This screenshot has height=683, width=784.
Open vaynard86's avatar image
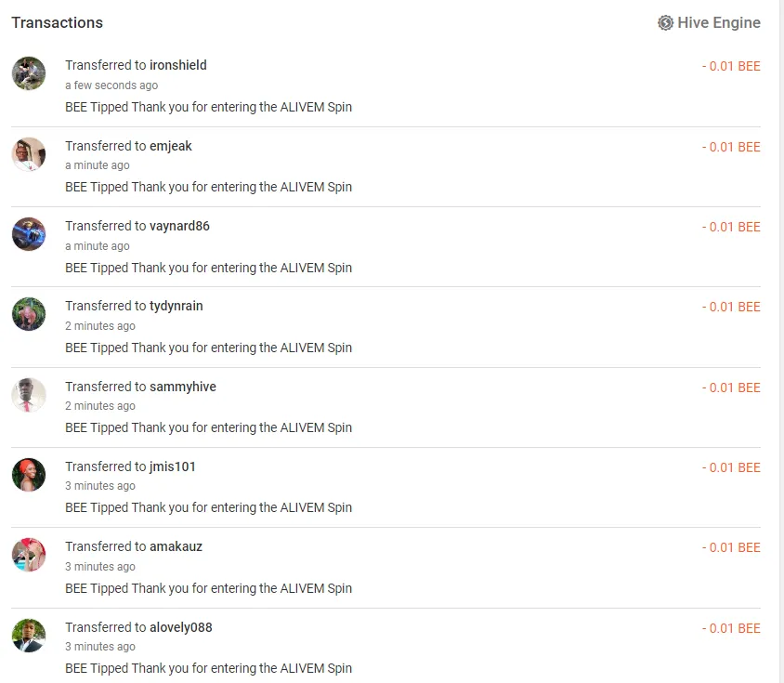tap(29, 234)
